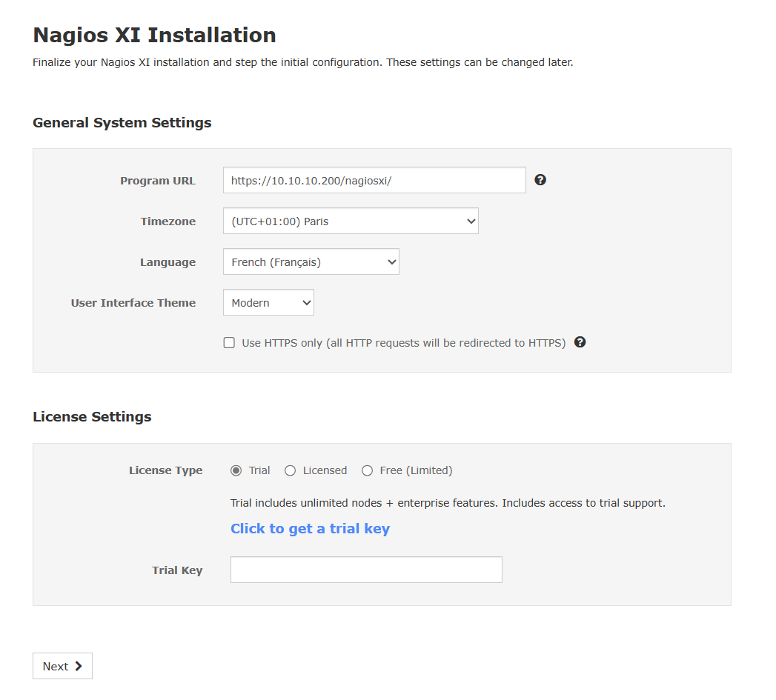Open the Timezone dropdown showing Paris

[x=351, y=221]
